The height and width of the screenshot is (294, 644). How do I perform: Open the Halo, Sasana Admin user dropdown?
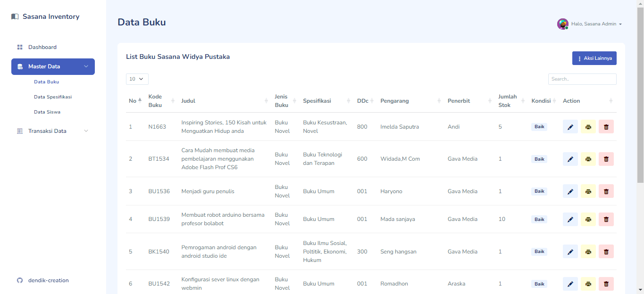[x=590, y=24]
